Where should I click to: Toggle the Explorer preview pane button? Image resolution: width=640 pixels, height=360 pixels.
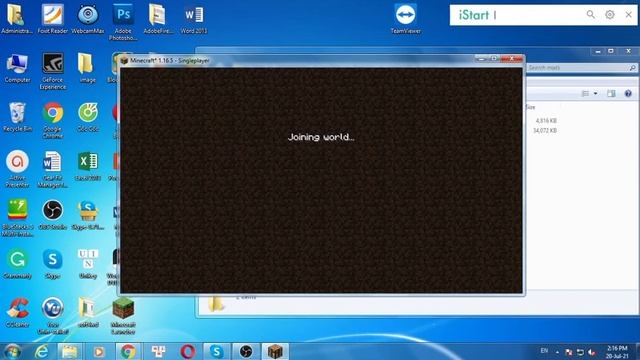click(611, 93)
